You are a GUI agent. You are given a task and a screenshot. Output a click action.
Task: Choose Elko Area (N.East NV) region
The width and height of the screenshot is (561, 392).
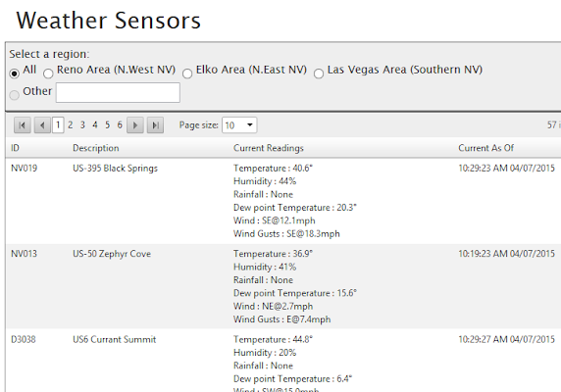[x=187, y=73]
